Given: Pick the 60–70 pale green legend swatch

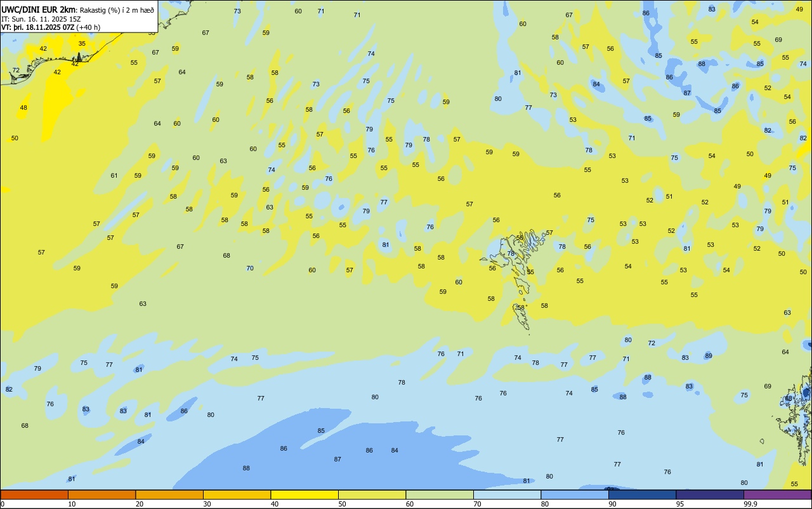Looking at the screenshot, I should click(x=440, y=494).
